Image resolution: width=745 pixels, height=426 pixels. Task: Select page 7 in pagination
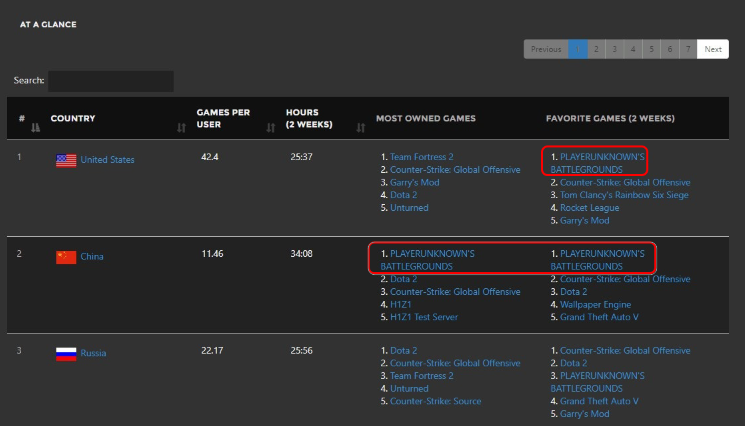[688, 49]
